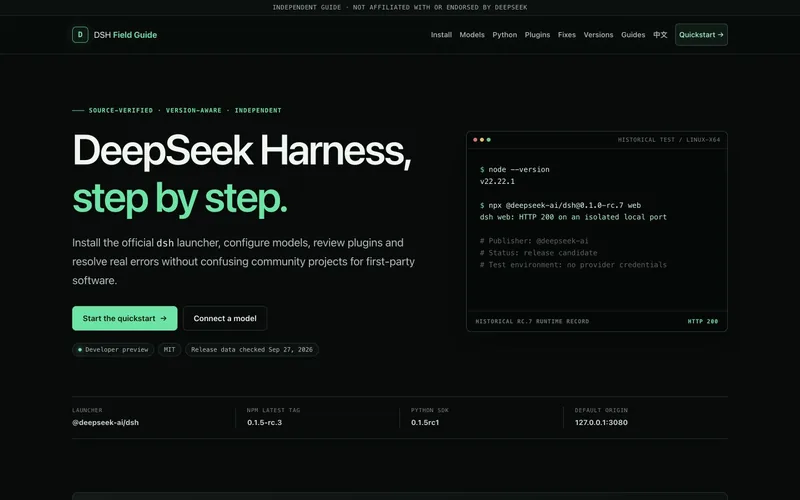Image resolution: width=800 pixels, height=500 pixels.
Task: Click the # Test environment comment line
Action: click(x=573, y=264)
